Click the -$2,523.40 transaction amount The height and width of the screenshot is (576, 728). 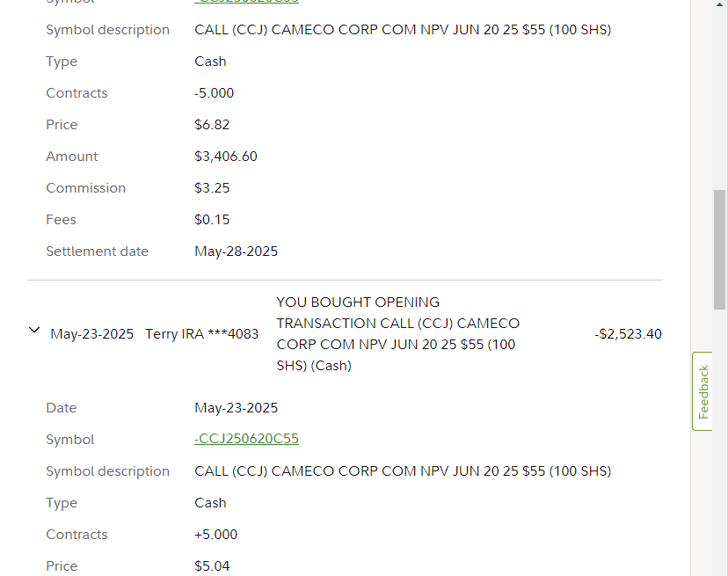(628, 334)
